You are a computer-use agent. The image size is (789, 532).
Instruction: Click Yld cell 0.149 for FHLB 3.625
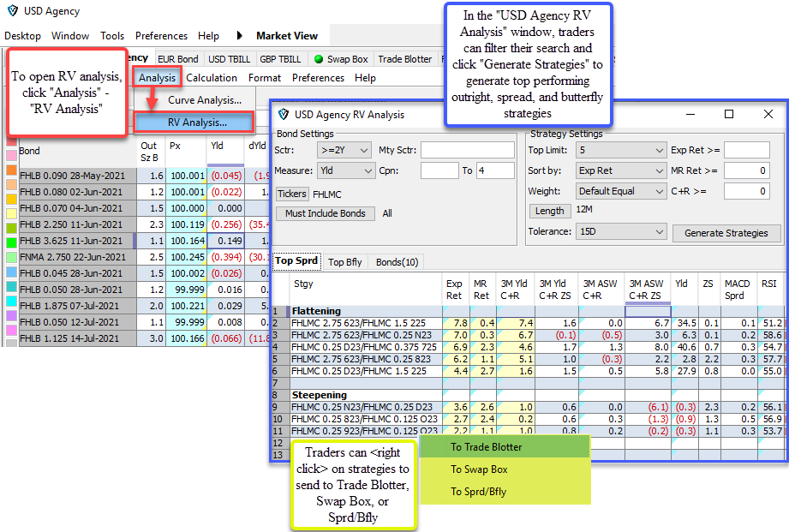tap(225, 241)
